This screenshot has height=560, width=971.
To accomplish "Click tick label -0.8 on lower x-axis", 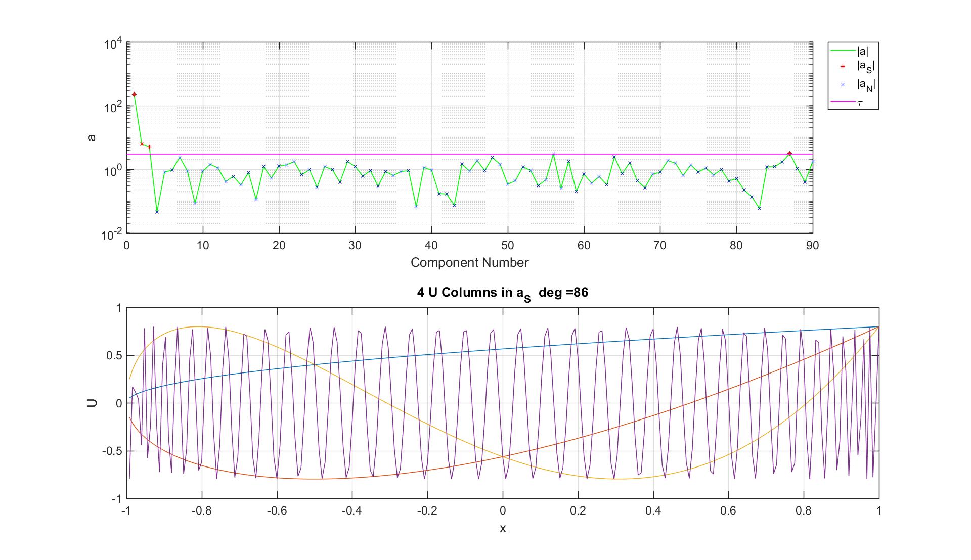I will 201,511.
